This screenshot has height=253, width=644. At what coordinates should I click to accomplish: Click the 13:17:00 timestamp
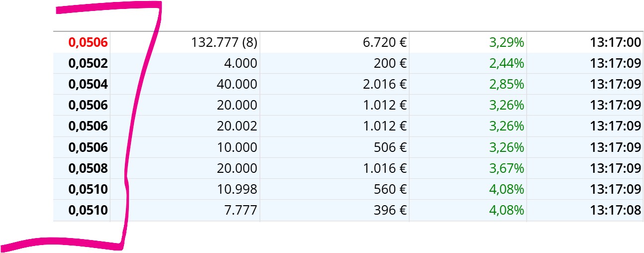click(616, 43)
